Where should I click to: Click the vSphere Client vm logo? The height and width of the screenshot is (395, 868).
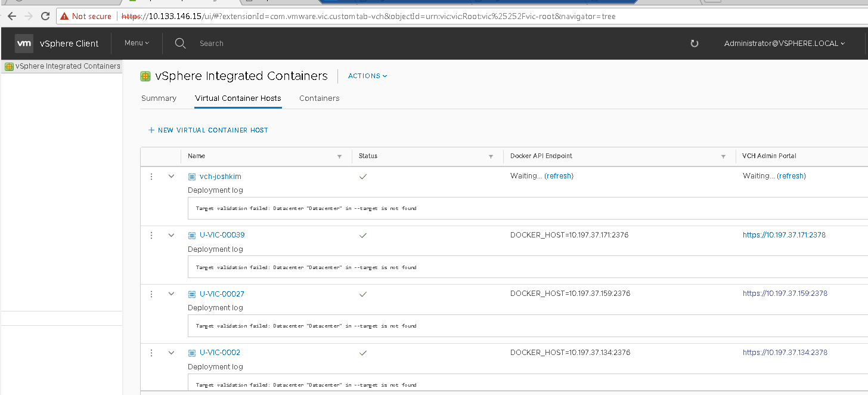(24, 42)
